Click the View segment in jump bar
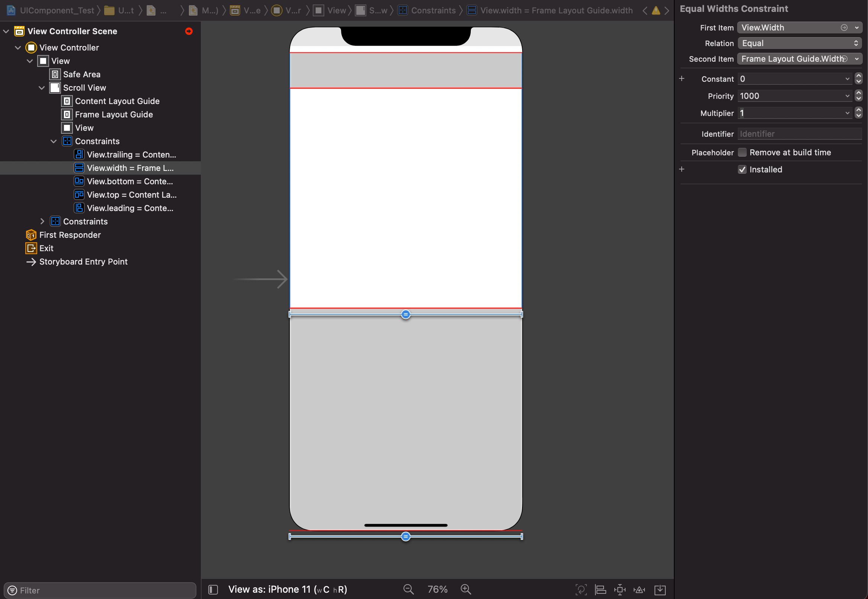Screen dimensions: 868x599 pos(330,10)
